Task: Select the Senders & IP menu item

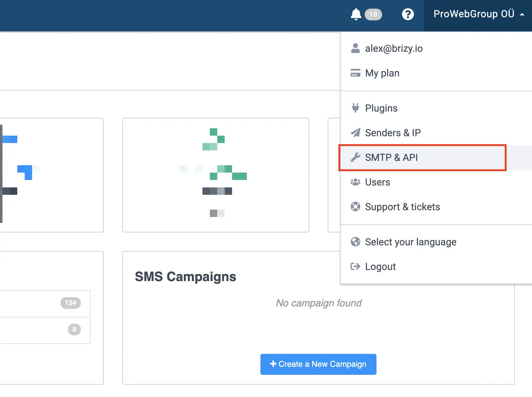Action: 393,133
